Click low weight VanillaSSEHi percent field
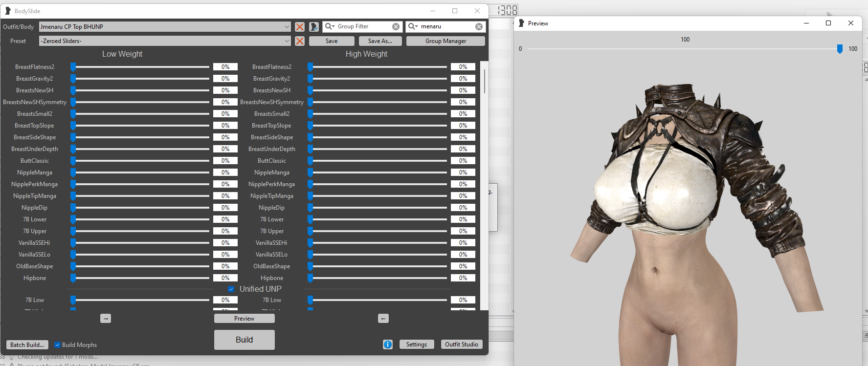This screenshot has width=868, height=366. [x=225, y=243]
